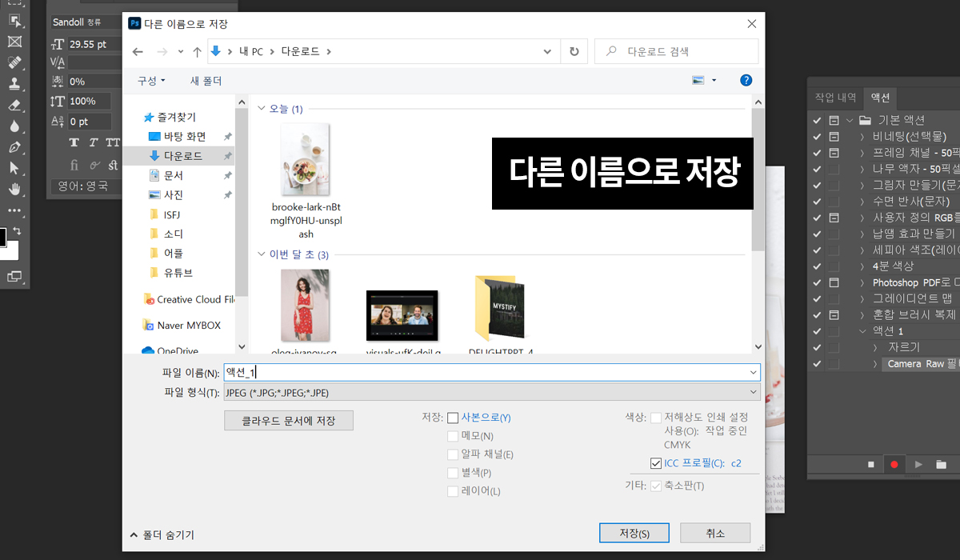Screen dimensions: 960x560
Task: Toggle Faux Bold in Character panel
Action: click(74, 142)
